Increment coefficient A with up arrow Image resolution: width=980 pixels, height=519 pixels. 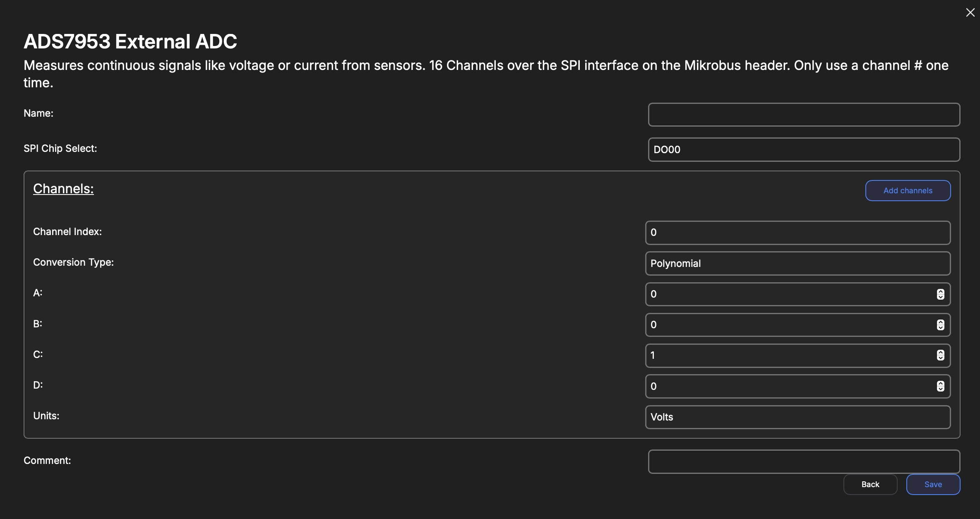(941, 291)
